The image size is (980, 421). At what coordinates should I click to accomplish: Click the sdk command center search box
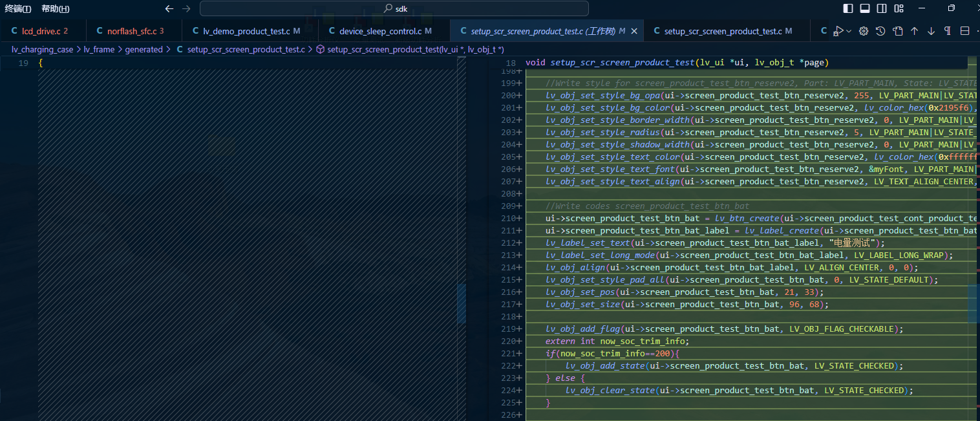(x=394, y=8)
